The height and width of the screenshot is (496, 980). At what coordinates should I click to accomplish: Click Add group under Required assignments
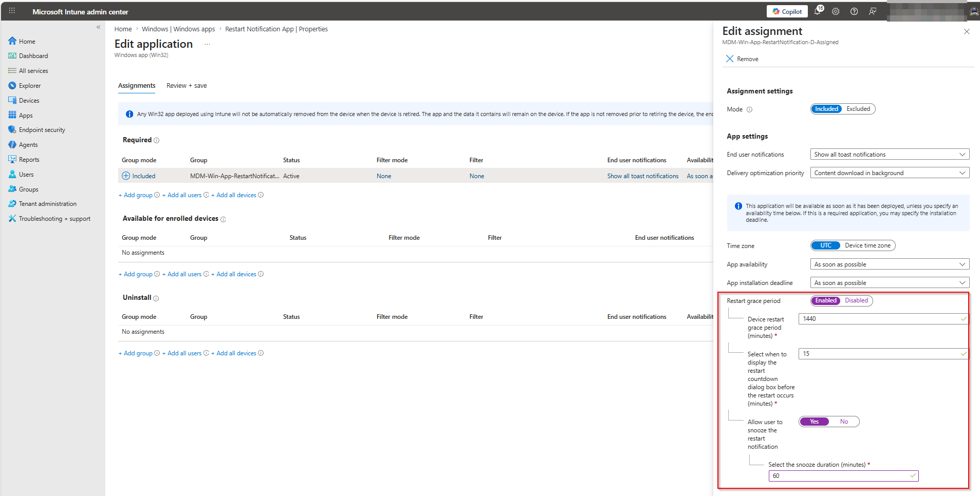pos(136,195)
